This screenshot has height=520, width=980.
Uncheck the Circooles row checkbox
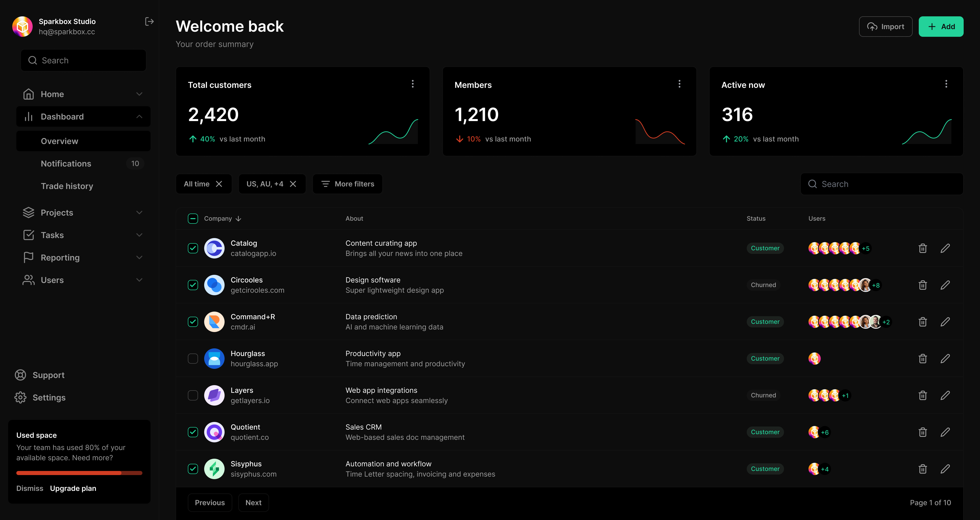point(193,285)
